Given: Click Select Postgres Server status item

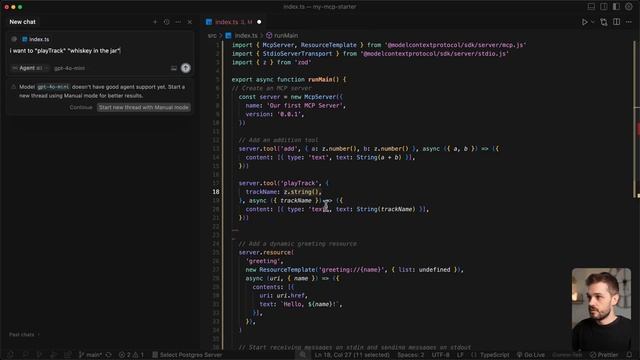Looking at the screenshot, I should tap(187, 355).
